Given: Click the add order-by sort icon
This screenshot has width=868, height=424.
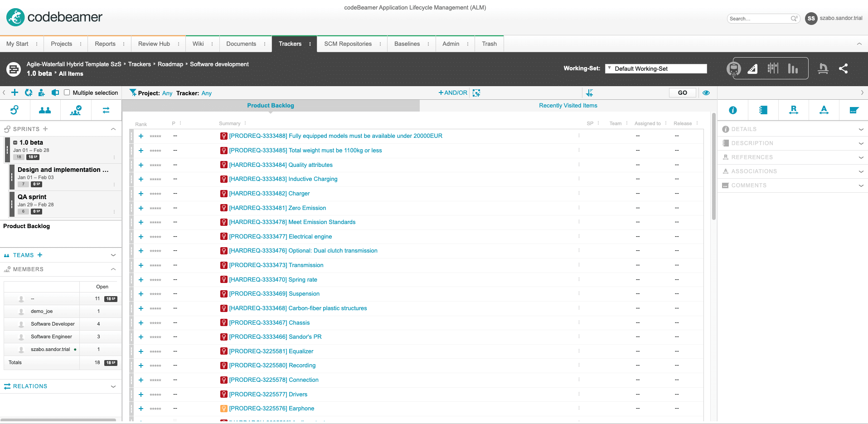Looking at the screenshot, I should 589,93.
